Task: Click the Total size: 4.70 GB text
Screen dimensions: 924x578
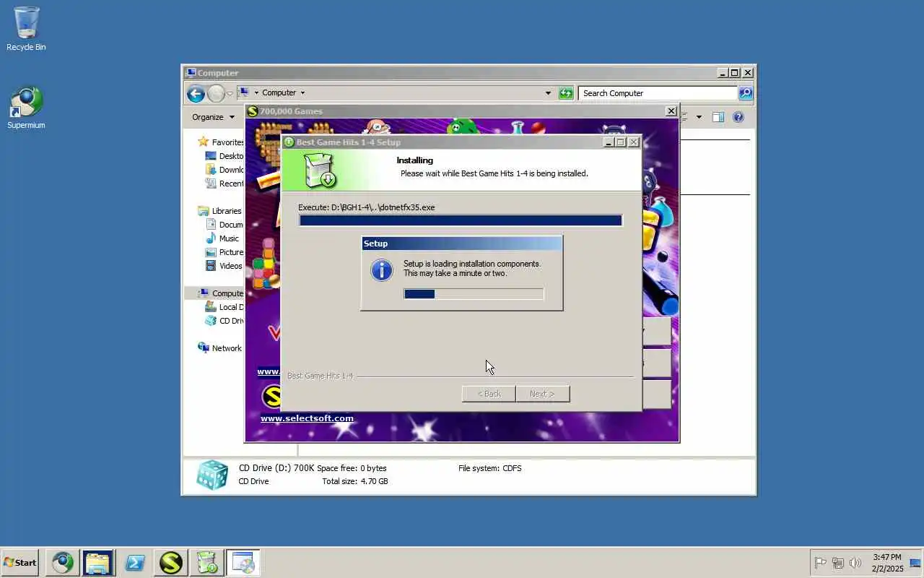Action: (355, 481)
